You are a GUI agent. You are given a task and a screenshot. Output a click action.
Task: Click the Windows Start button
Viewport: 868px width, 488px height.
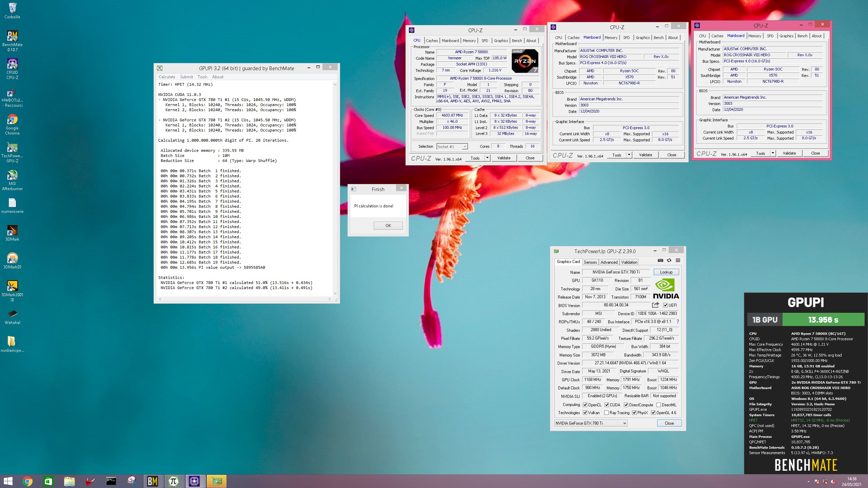pos(8,481)
